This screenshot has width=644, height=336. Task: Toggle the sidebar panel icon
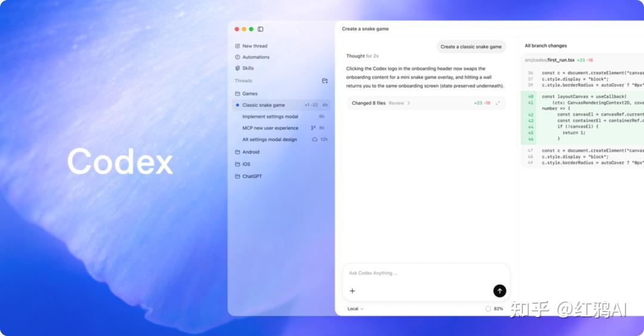point(261,29)
